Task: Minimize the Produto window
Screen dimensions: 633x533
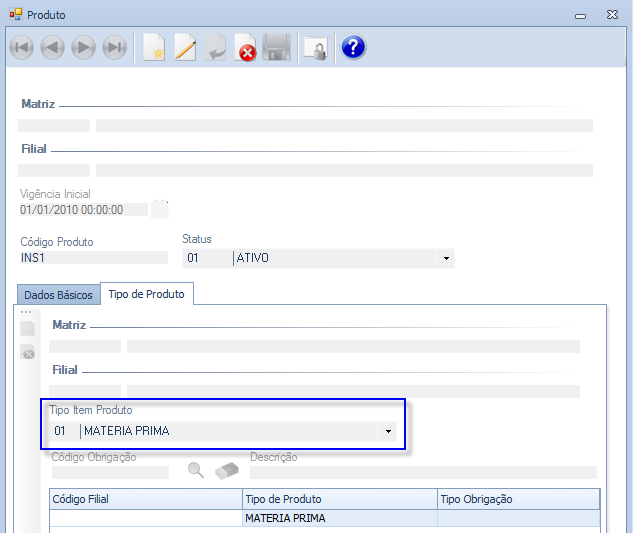Action: 580,16
